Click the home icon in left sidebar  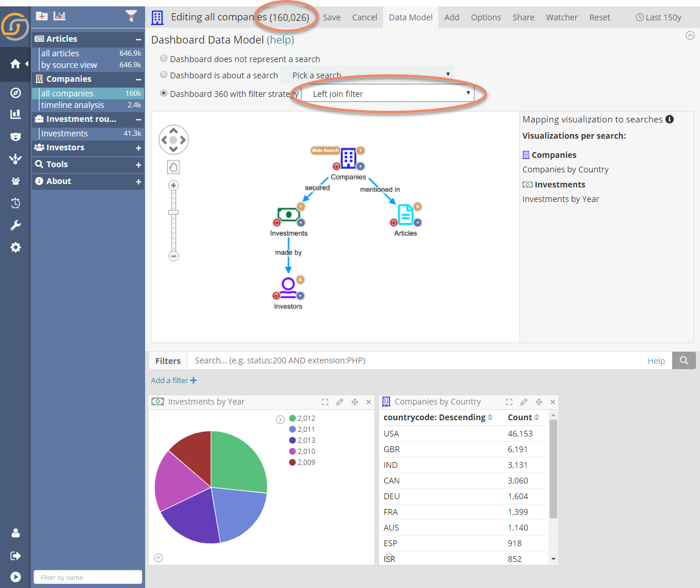click(x=16, y=64)
